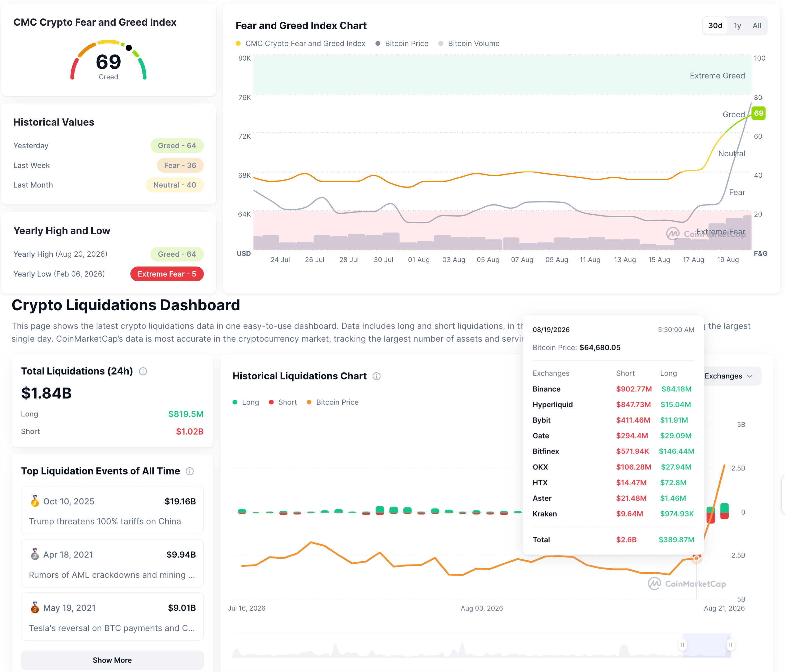Open the info icon beside Total Liquidations (24h)
This screenshot has width=785, height=672.
pos(143,371)
